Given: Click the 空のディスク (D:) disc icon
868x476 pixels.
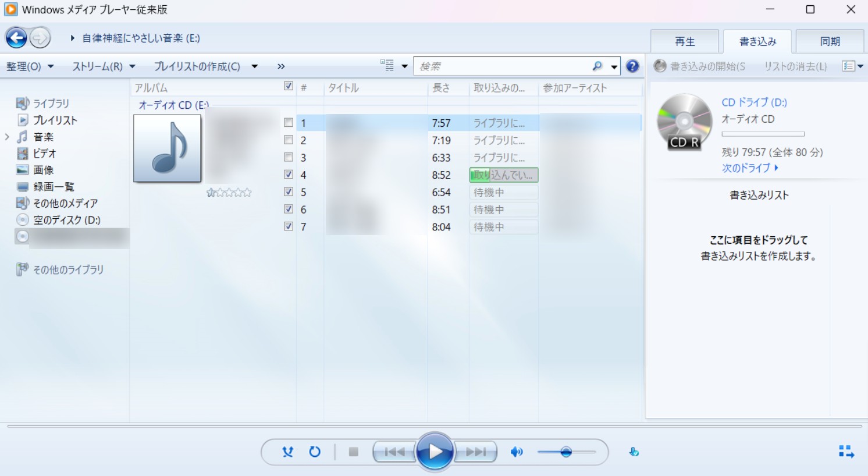Looking at the screenshot, I should [x=22, y=220].
